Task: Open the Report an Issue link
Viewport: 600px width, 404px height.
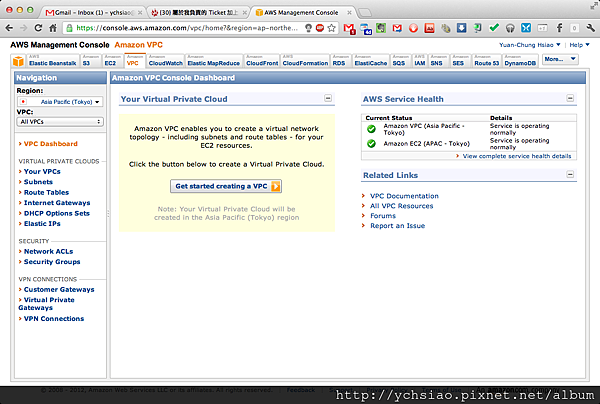Action: coord(397,226)
